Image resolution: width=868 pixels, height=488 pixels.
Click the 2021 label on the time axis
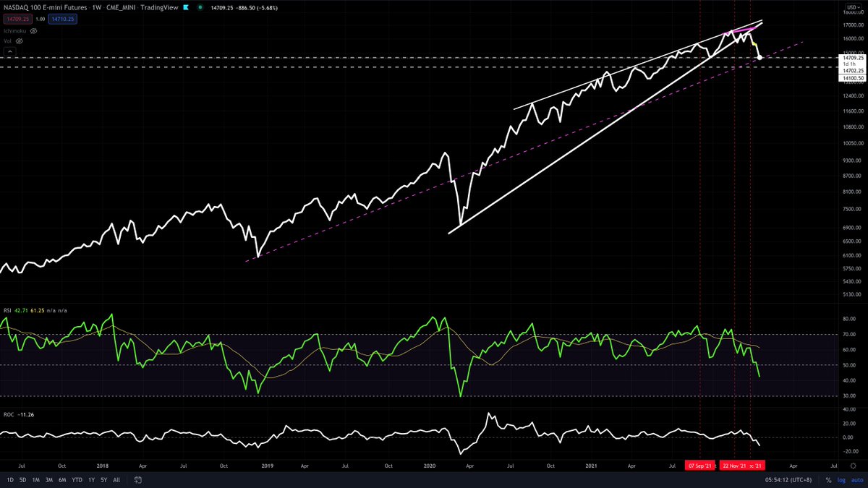592,466
